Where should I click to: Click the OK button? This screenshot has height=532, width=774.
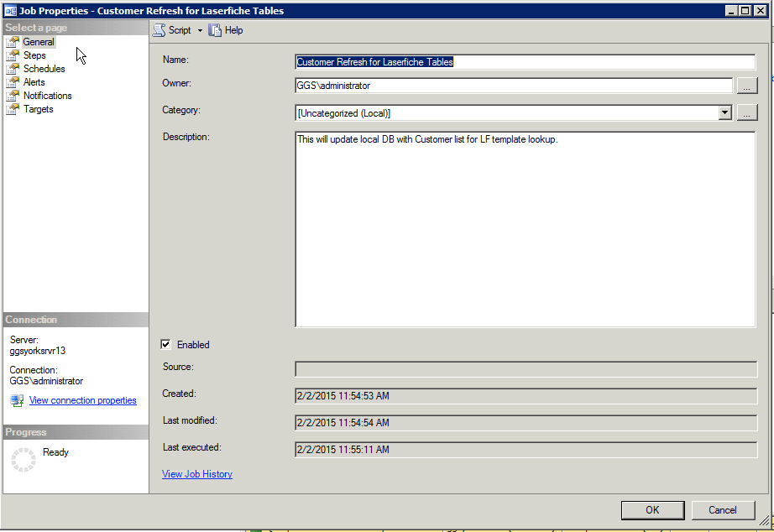(x=652, y=510)
